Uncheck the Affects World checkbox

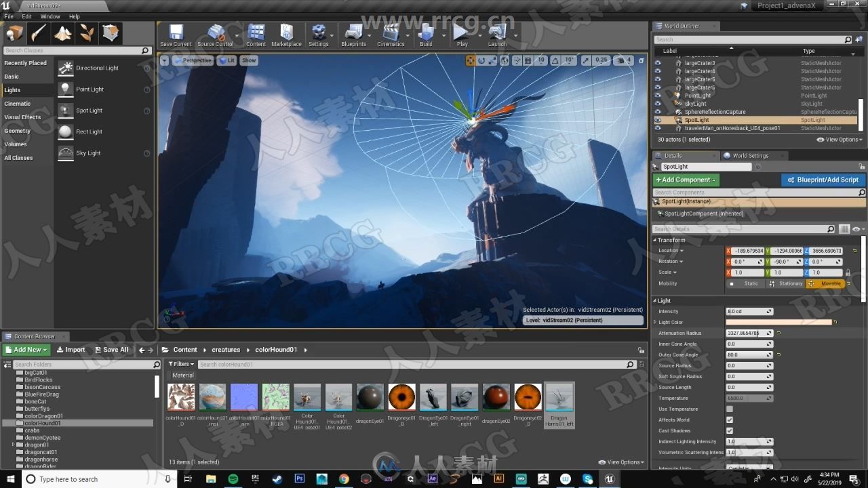click(730, 420)
